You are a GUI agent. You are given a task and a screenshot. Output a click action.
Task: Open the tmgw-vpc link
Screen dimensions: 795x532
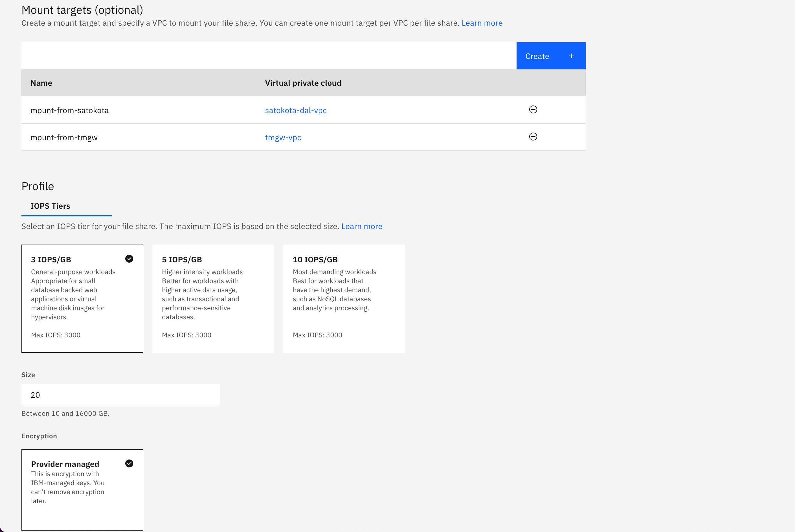283,137
